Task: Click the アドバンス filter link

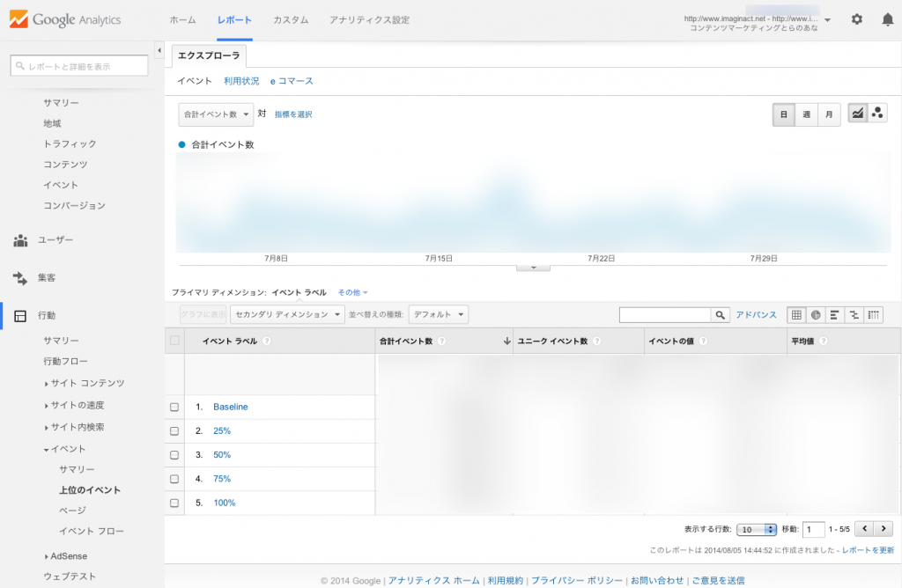Action: [756, 315]
